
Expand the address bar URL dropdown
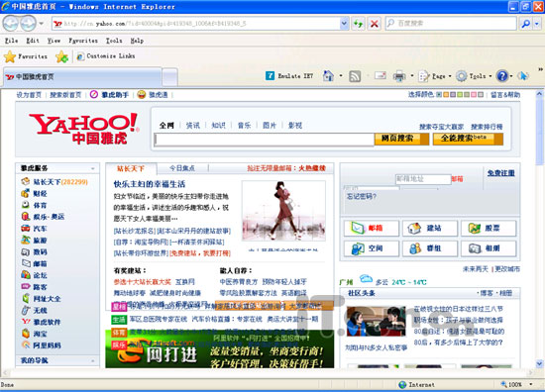[344, 24]
